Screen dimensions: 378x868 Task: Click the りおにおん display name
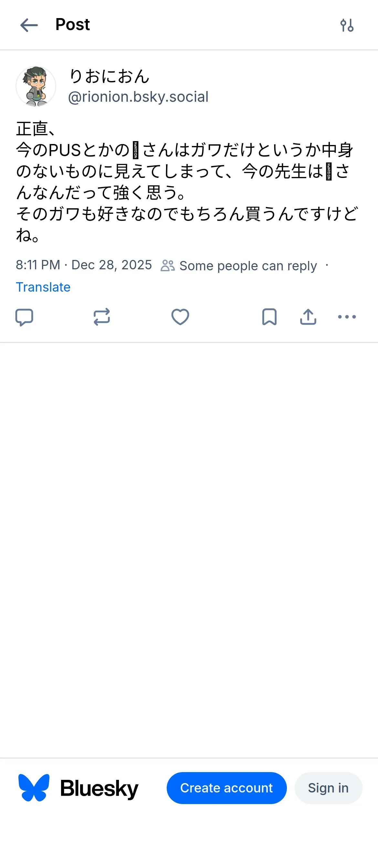pos(109,76)
